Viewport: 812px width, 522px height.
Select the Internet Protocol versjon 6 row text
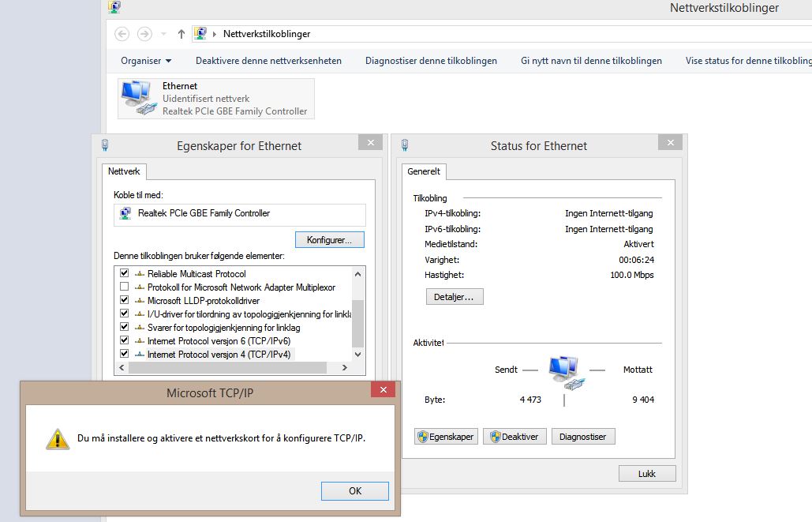coord(219,341)
